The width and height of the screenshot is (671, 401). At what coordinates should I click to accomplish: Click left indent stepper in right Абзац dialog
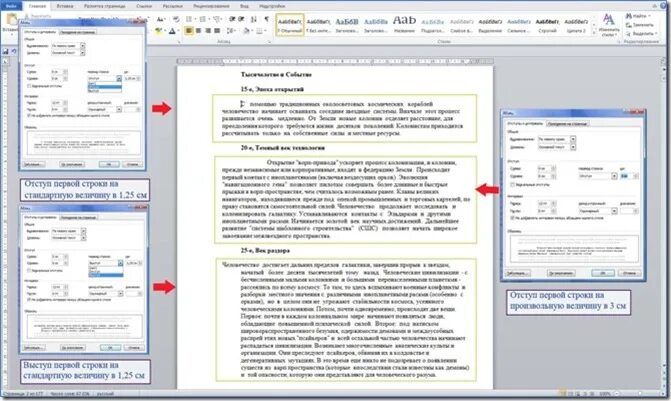point(553,169)
